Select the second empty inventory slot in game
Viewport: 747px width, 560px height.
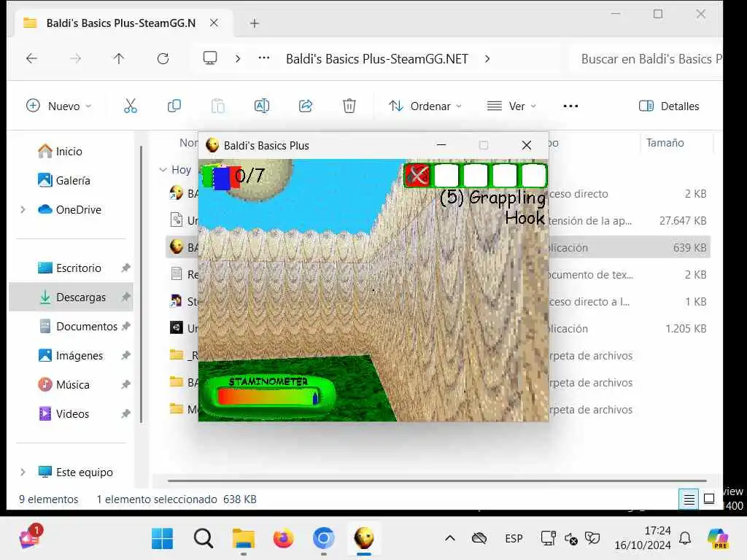tap(476, 175)
